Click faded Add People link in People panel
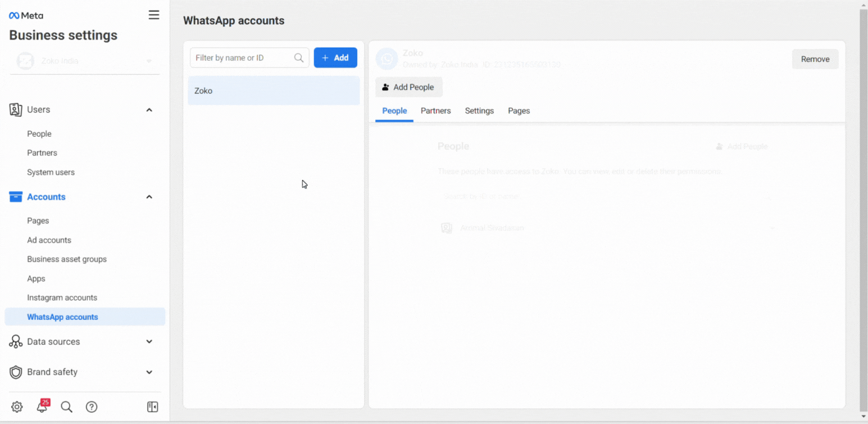Viewport: 868px width, 424px height. 742,146
